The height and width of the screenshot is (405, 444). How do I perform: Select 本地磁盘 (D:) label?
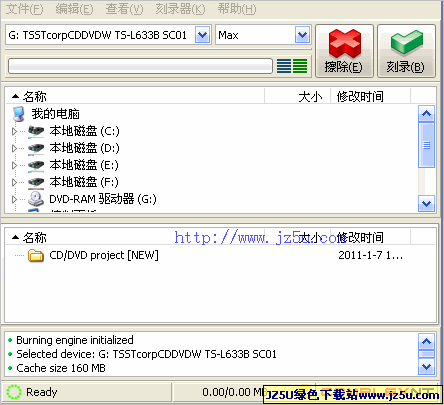[x=84, y=148]
